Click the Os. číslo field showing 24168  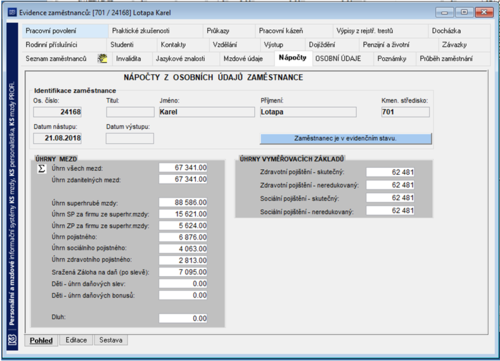tap(57, 112)
